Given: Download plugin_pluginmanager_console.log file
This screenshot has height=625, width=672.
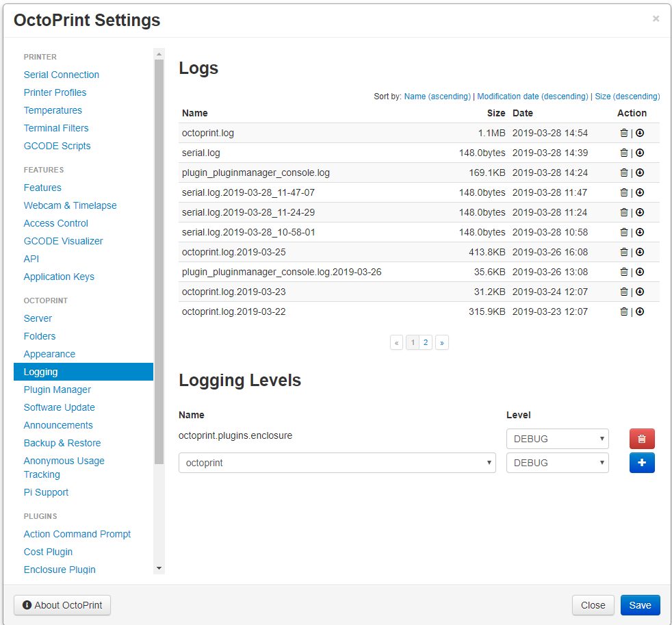Looking at the screenshot, I should tap(640, 173).
